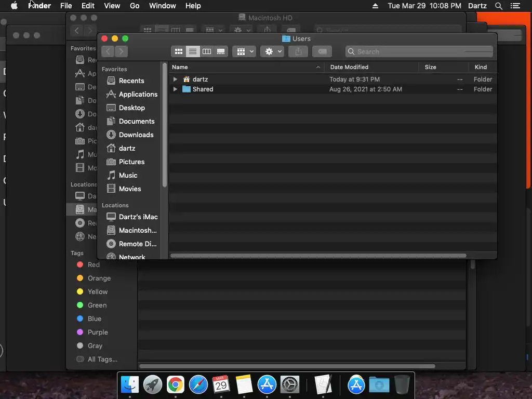Select the Orange tag in Macintosh HD window

(94, 278)
